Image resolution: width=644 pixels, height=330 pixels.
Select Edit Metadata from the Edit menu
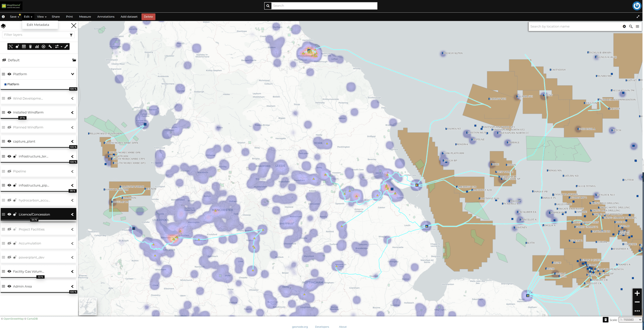(38, 25)
